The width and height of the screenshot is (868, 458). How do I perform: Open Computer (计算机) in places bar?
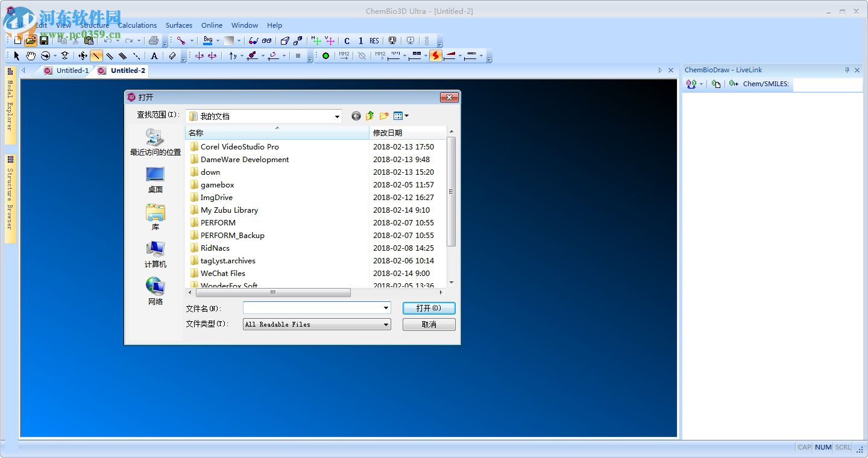[x=156, y=255]
